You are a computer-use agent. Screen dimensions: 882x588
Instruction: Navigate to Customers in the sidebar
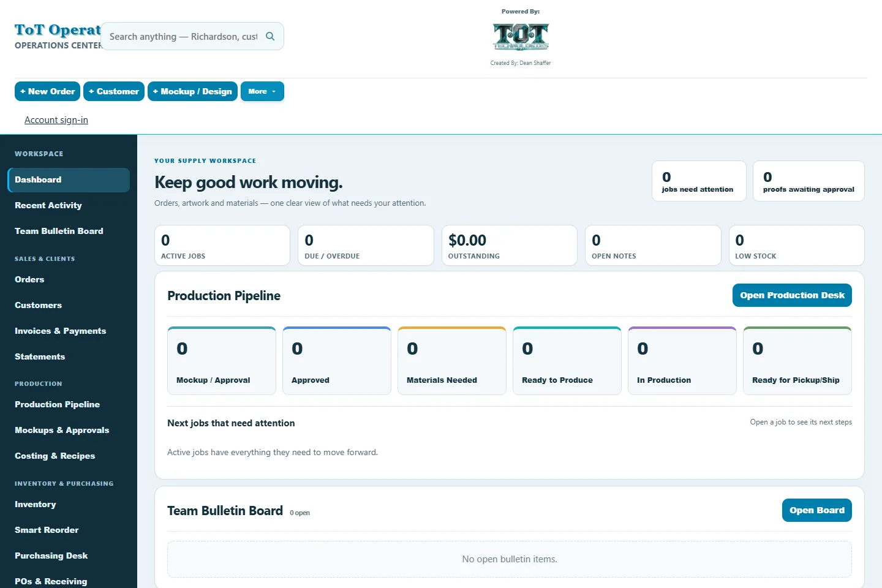coord(69,306)
